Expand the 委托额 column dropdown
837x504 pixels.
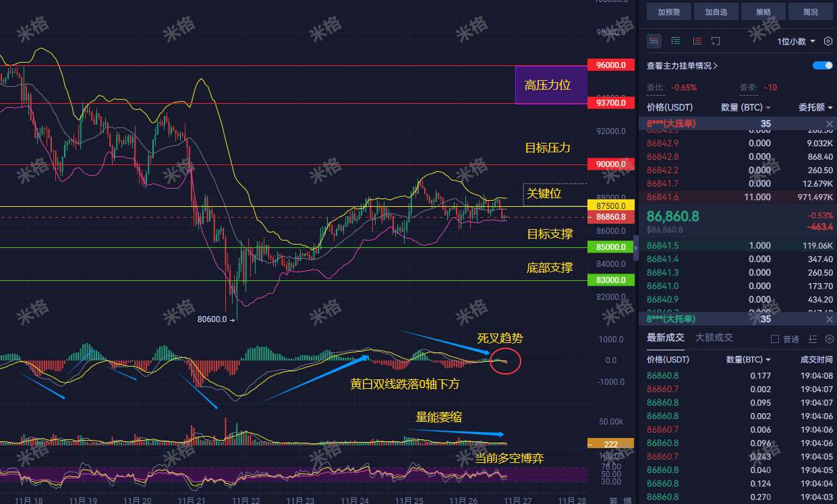[815, 107]
